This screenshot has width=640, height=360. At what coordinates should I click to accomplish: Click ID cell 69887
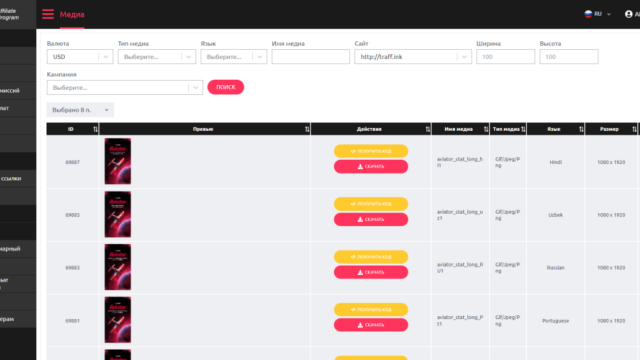pyautogui.click(x=72, y=162)
